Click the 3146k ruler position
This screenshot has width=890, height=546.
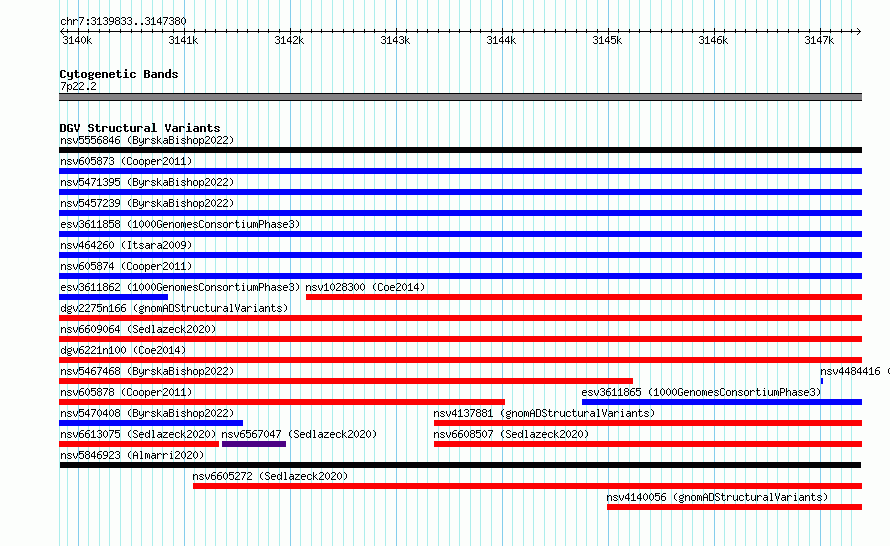coord(713,40)
